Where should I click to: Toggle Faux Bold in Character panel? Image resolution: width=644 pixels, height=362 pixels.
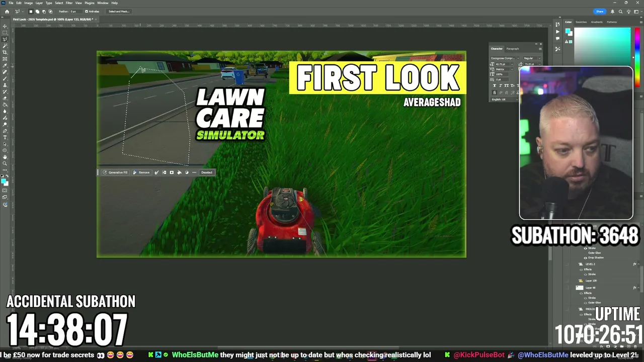495,85
